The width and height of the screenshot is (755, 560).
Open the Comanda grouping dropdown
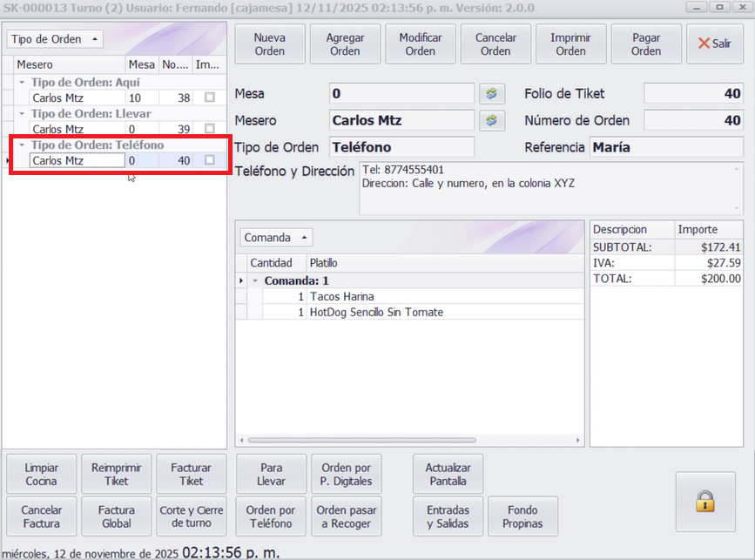(x=273, y=238)
